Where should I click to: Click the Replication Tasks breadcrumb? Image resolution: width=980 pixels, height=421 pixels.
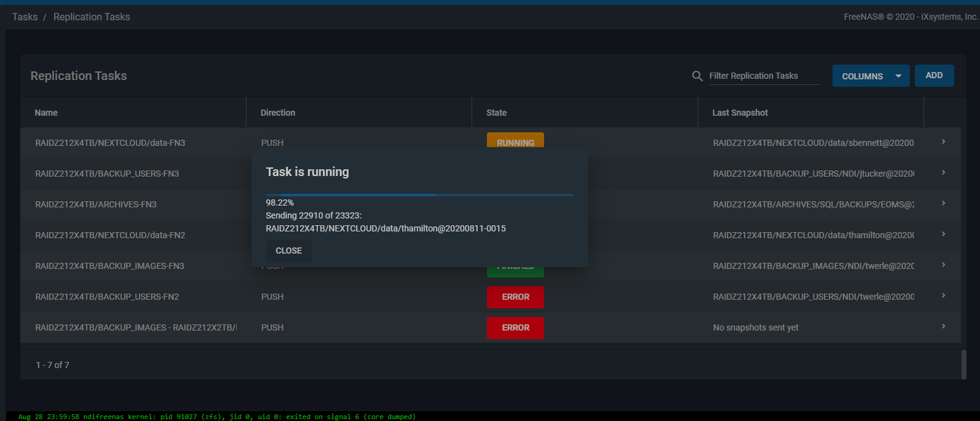(x=92, y=17)
